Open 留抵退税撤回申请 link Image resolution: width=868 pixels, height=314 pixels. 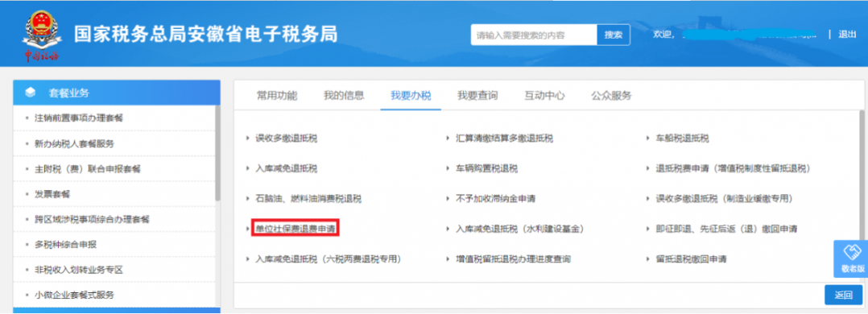[x=691, y=258]
